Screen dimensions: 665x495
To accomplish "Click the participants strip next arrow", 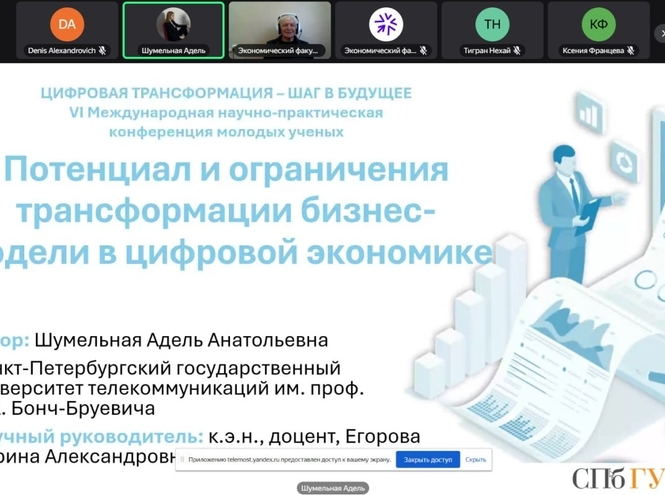I will coord(661,34).
